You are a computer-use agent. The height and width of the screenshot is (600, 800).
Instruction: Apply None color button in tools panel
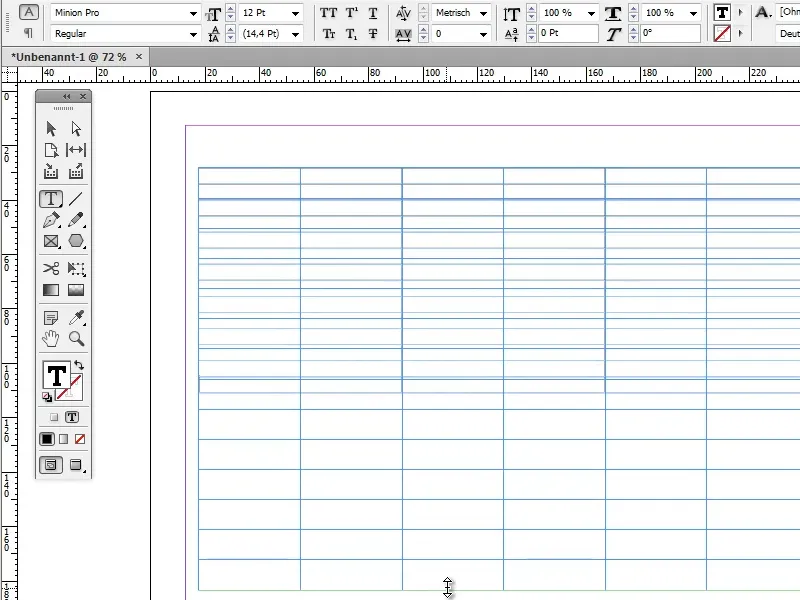80,439
